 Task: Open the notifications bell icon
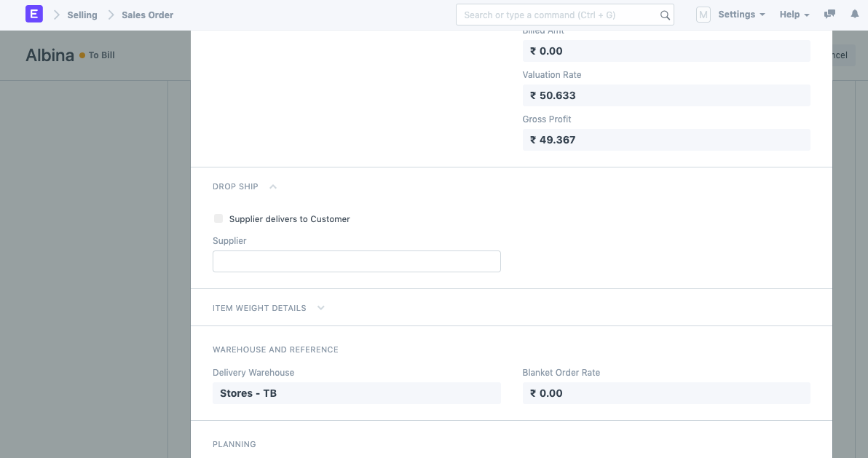pos(855,15)
